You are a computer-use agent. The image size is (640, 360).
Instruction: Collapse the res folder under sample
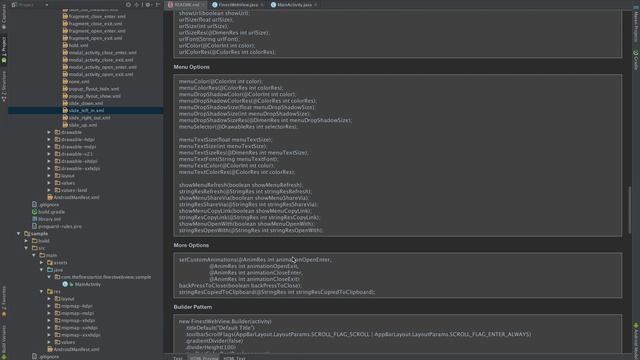coord(42,291)
